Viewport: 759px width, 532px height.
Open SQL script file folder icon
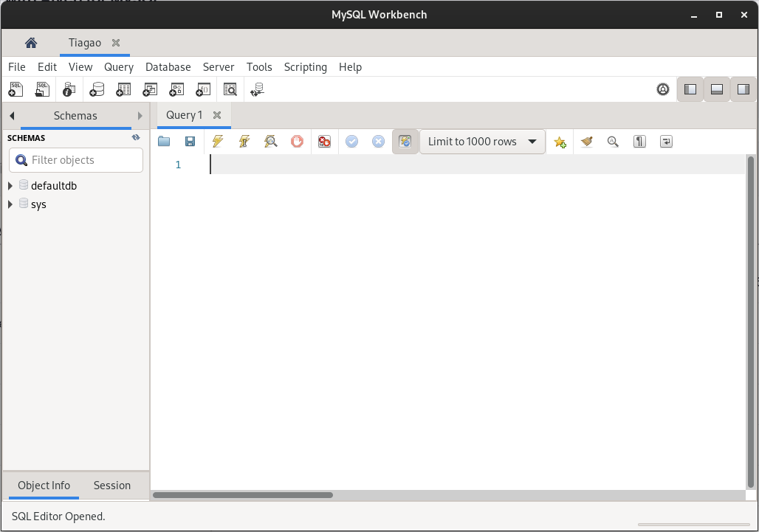[x=164, y=142]
